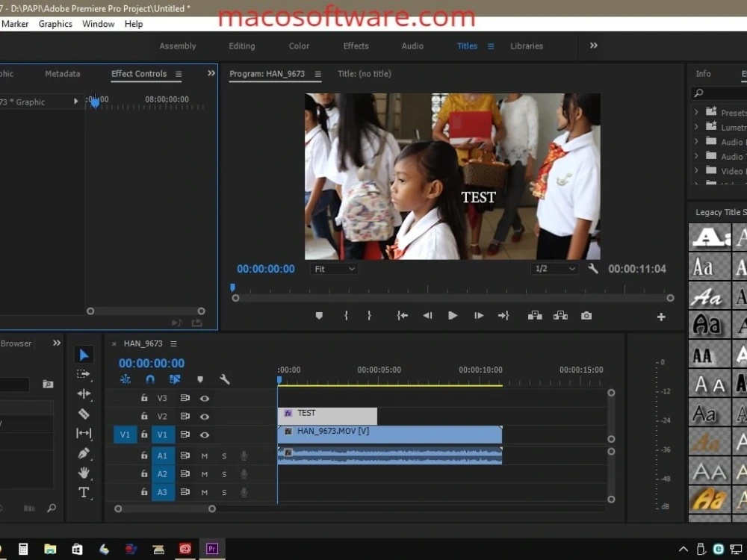Open Program monitor panel menu
Image resolution: width=747 pixels, height=560 pixels.
317,74
